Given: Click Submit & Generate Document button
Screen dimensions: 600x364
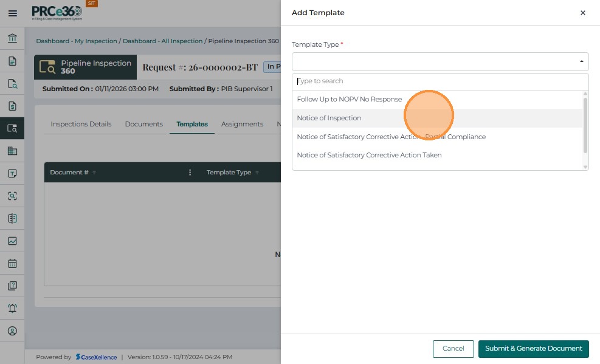Looking at the screenshot, I should pyautogui.click(x=533, y=349).
